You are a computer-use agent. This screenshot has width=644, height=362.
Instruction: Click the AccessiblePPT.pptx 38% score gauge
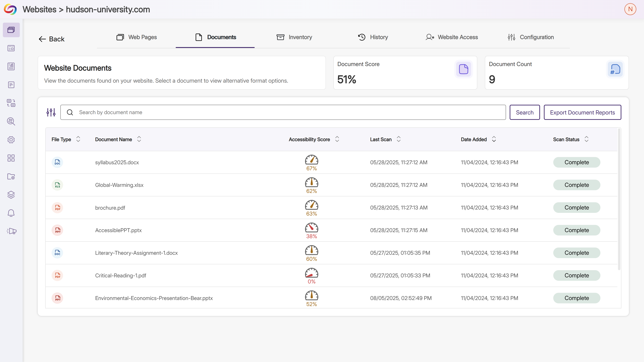point(311,230)
